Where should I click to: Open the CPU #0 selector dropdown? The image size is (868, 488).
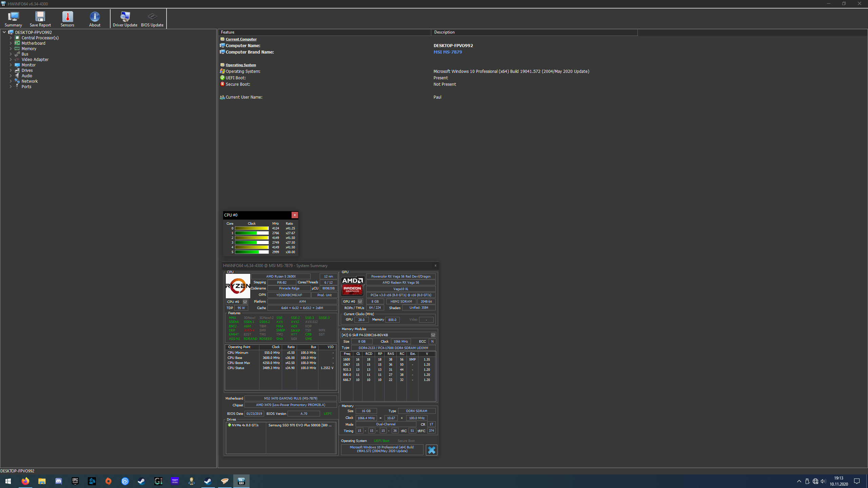pos(245,302)
